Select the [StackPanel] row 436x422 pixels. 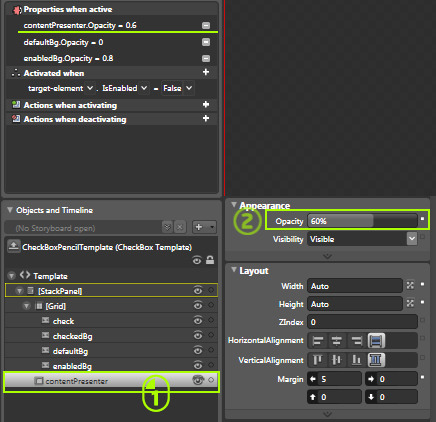pyautogui.click(x=111, y=290)
